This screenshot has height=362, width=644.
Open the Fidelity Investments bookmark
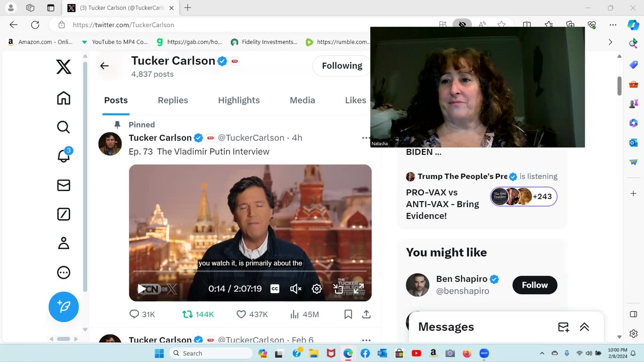264,42
